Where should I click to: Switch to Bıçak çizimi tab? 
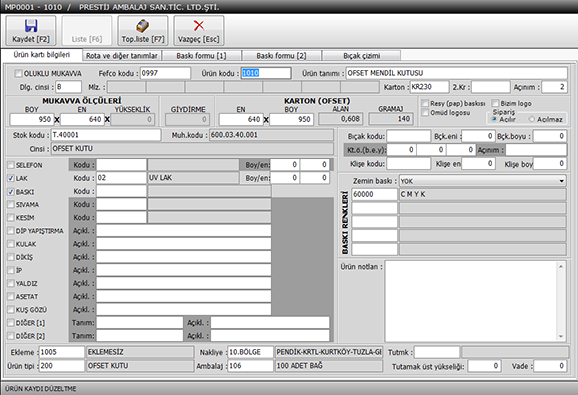point(361,56)
